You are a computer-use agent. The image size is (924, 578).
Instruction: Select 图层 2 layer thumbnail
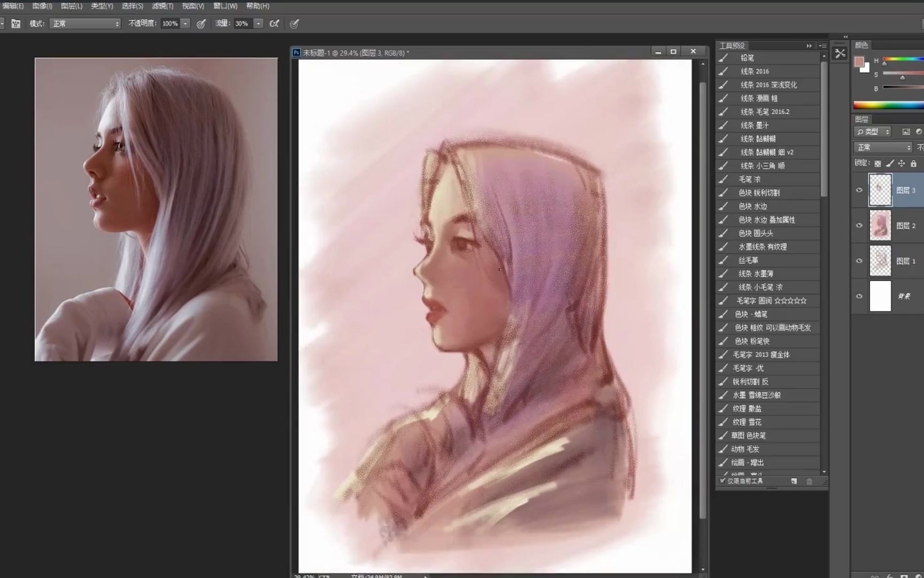click(880, 225)
